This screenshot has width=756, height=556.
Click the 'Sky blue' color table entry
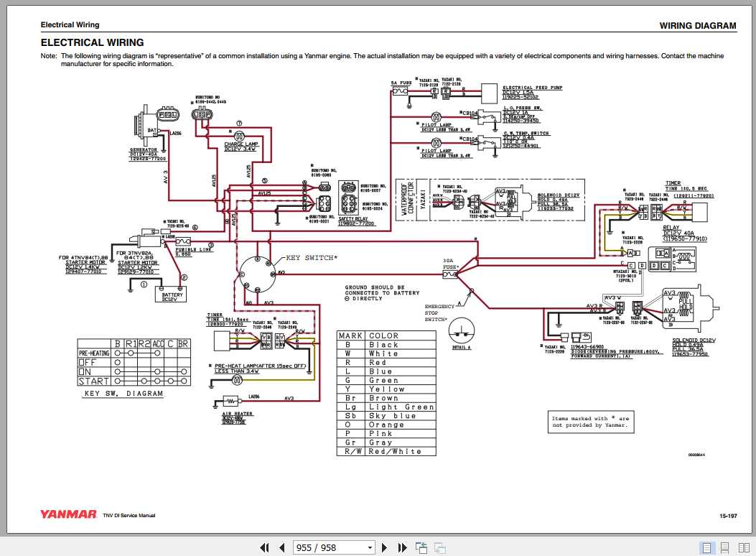[392, 416]
